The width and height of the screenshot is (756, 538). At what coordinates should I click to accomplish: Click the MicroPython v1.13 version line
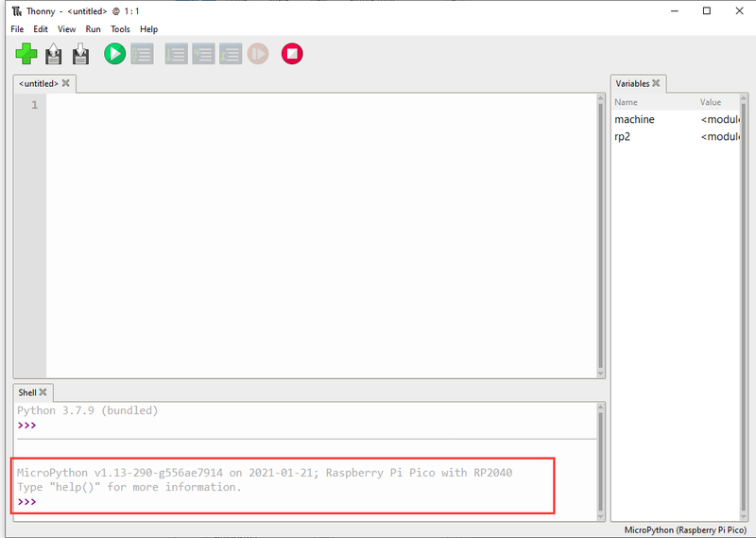pos(265,473)
